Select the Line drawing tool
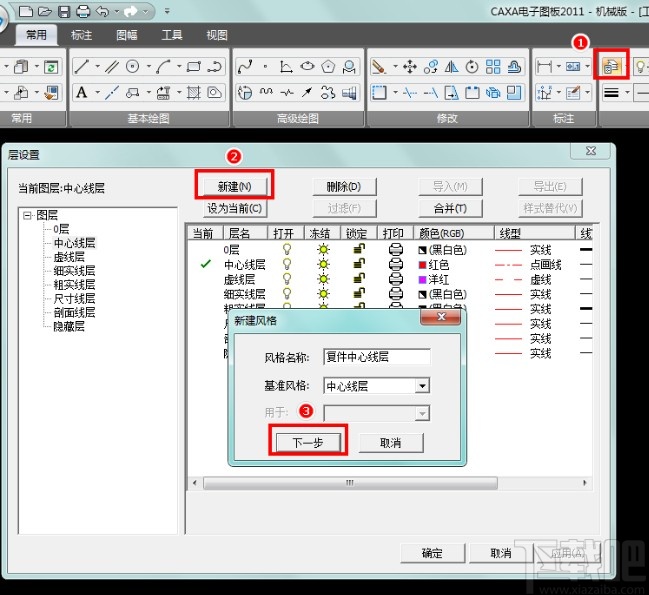Image resolution: width=649 pixels, height=595 pixels. [82, 66]
